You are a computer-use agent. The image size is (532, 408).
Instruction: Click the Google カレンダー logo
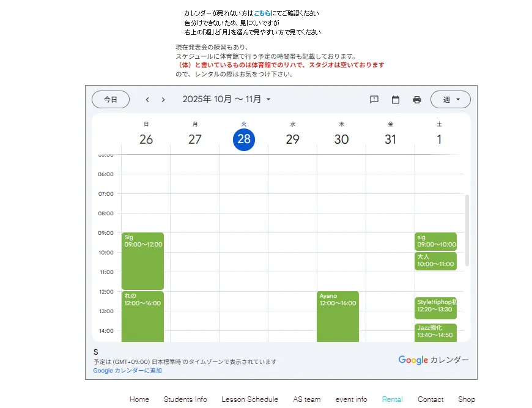click(x=434, y=360)
